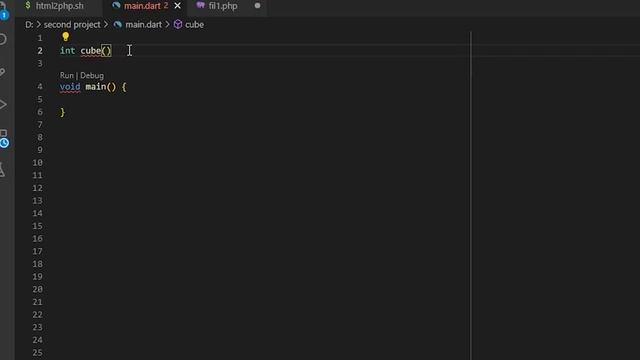The height and width of the screenshot is (360, 640).
Task: Click the cube symbol icon in breadcrumb
Action: coord(178,24)
